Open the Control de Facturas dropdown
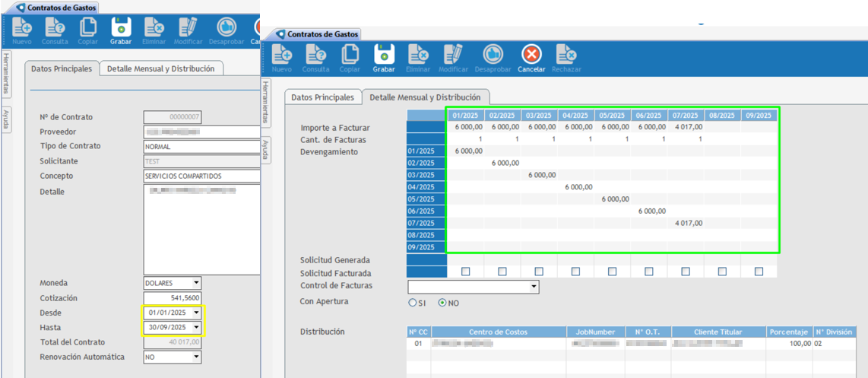The image size is (868, 378). (534, 287)
